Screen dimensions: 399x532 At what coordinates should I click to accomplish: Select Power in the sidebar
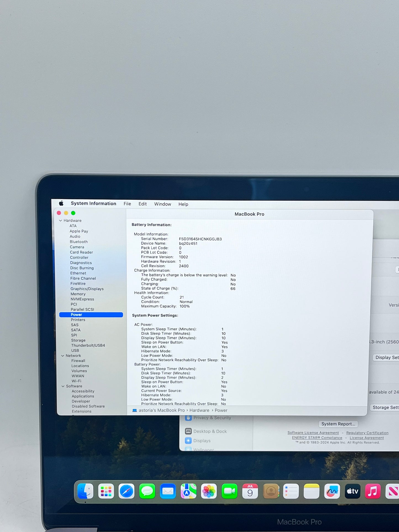coord(91,315)
